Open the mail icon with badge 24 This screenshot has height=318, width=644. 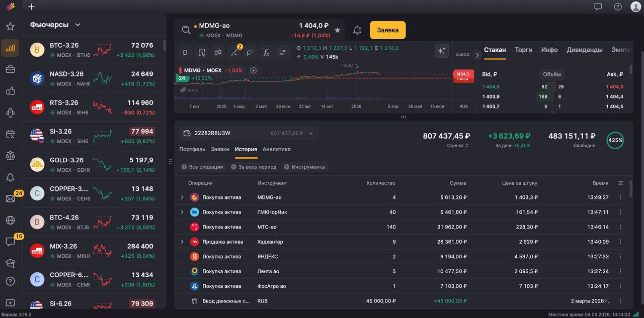click(x=10, y=198)
